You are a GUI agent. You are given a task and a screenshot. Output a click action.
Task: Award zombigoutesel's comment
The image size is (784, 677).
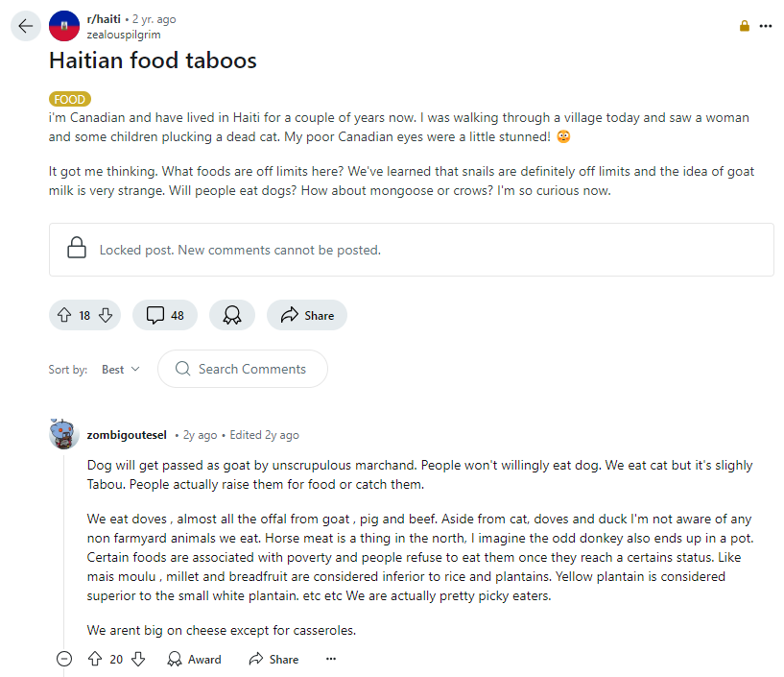click(x=194, y=659)
